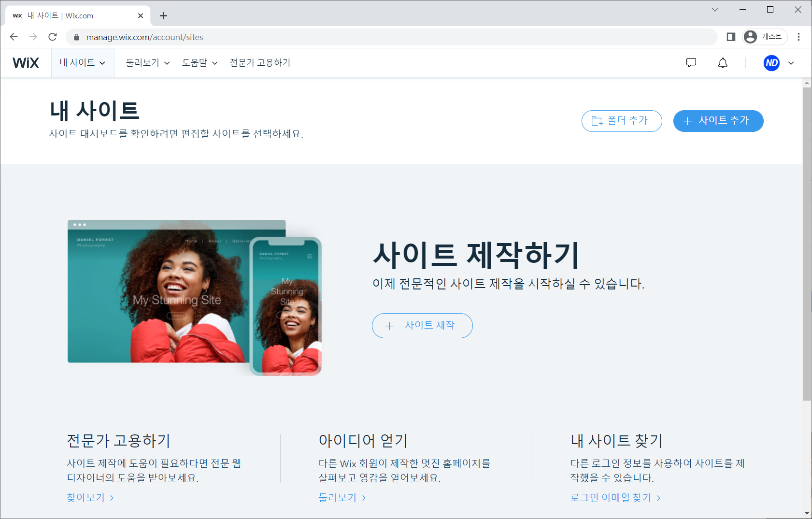Go back with the browser back arrow
This screenshot has height=519, width=812.
(14, 37)
